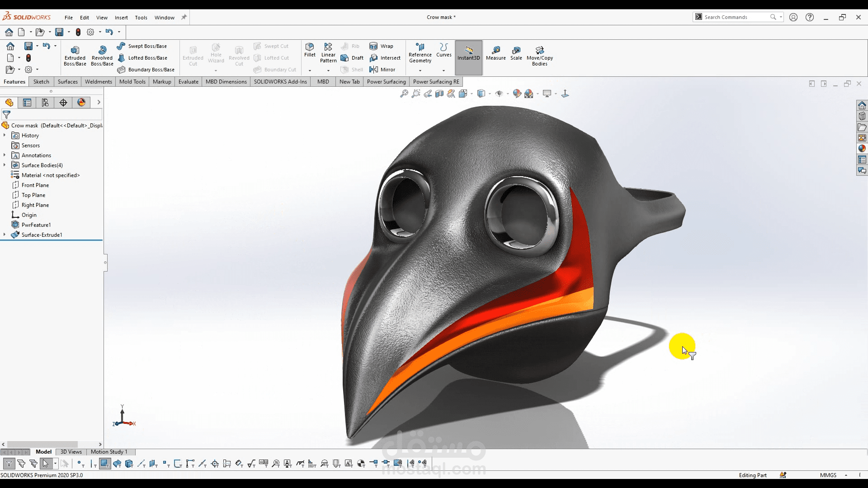Open the Reference Geometry dropdown arrow

pos(420,70)
